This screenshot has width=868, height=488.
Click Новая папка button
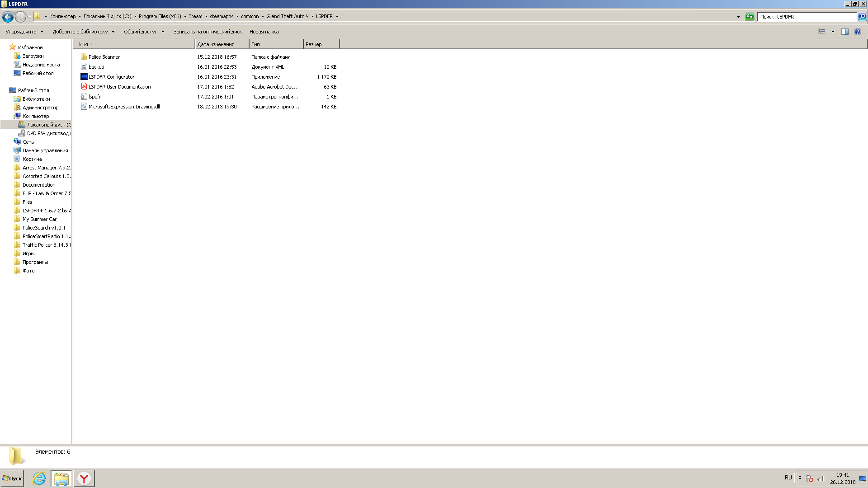pos(264,32)
